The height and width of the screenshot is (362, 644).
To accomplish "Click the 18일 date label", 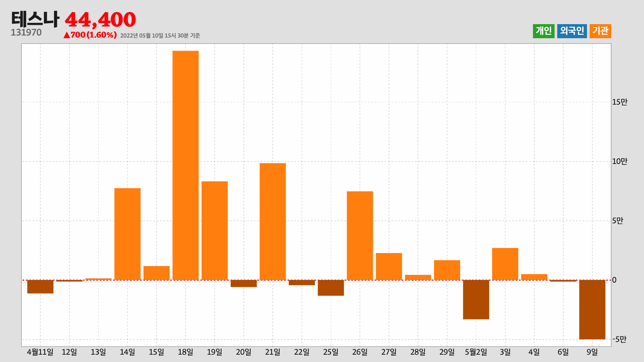I will click(185, 352).
